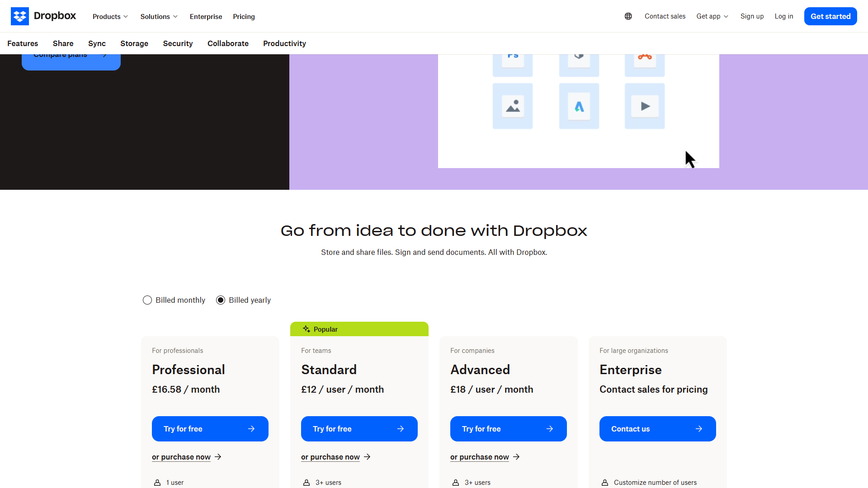Click or purchase now under Professional

[x=181, y=457]
